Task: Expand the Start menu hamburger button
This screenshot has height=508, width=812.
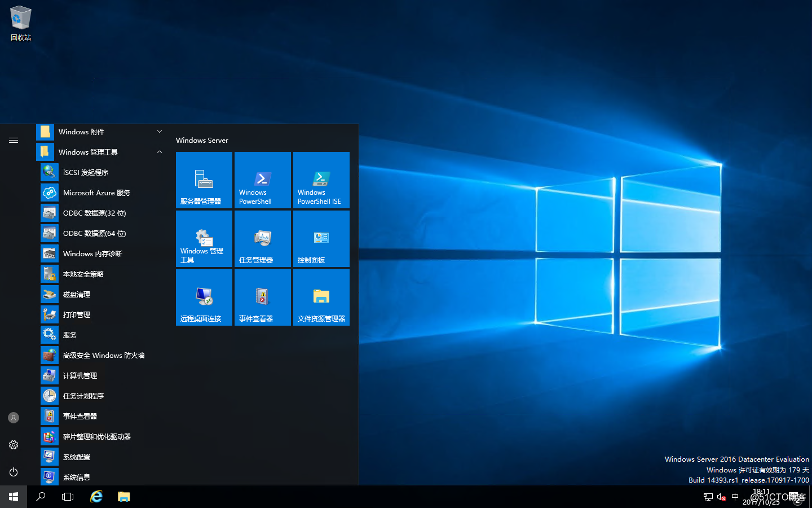Action: (14, 140)
